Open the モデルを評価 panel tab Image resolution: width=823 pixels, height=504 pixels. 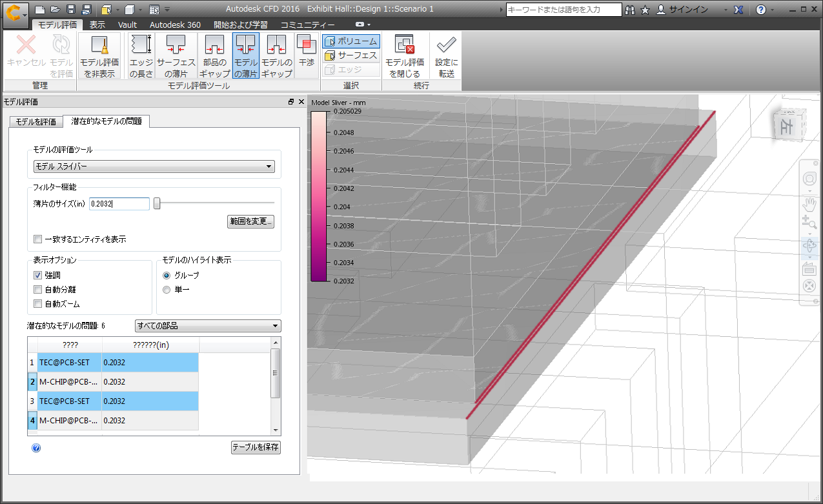(x=36, y=122)
